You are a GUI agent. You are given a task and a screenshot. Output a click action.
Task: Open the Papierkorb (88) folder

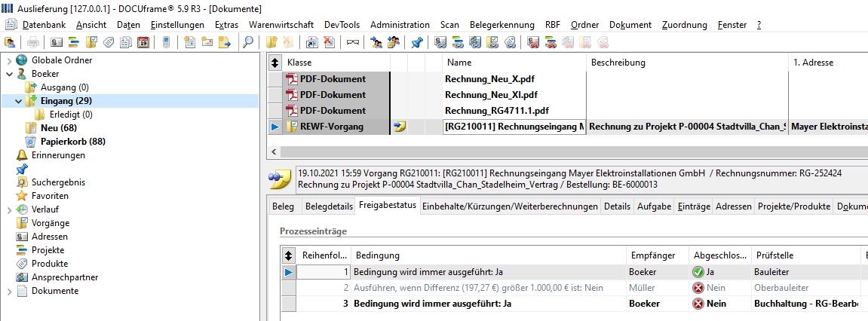[x=72, y=142]
